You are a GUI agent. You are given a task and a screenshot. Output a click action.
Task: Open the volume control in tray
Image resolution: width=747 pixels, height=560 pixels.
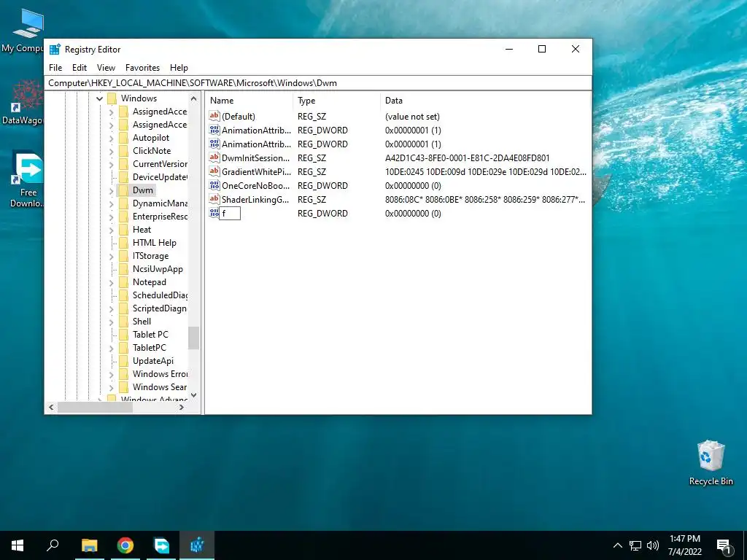(x=653, y=545)
